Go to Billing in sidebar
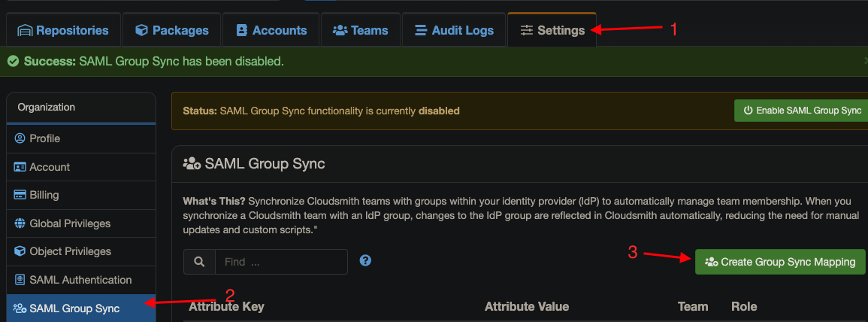Image resolution: width=868 pixels, height=322 pixels. point(81,195)
